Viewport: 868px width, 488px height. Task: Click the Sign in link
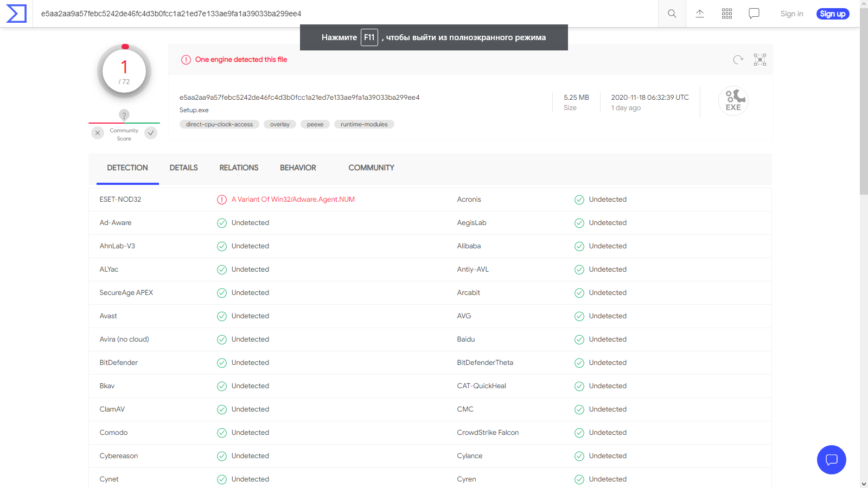(x=792, y=14)
